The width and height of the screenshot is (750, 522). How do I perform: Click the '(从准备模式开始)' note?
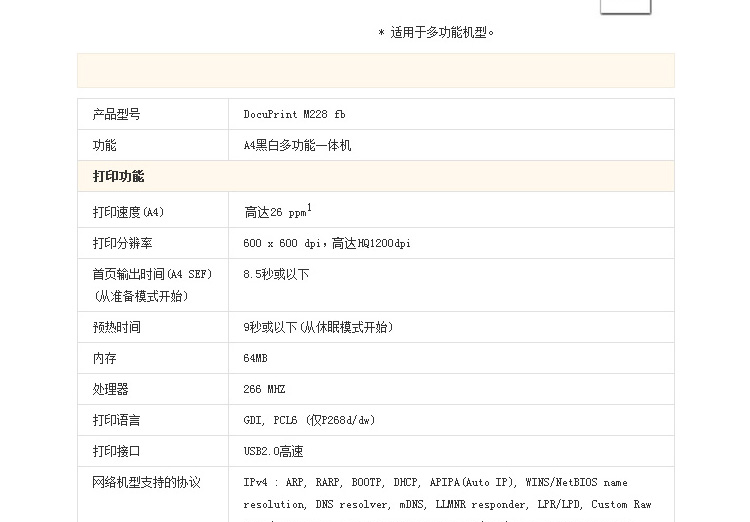point(140,296)
